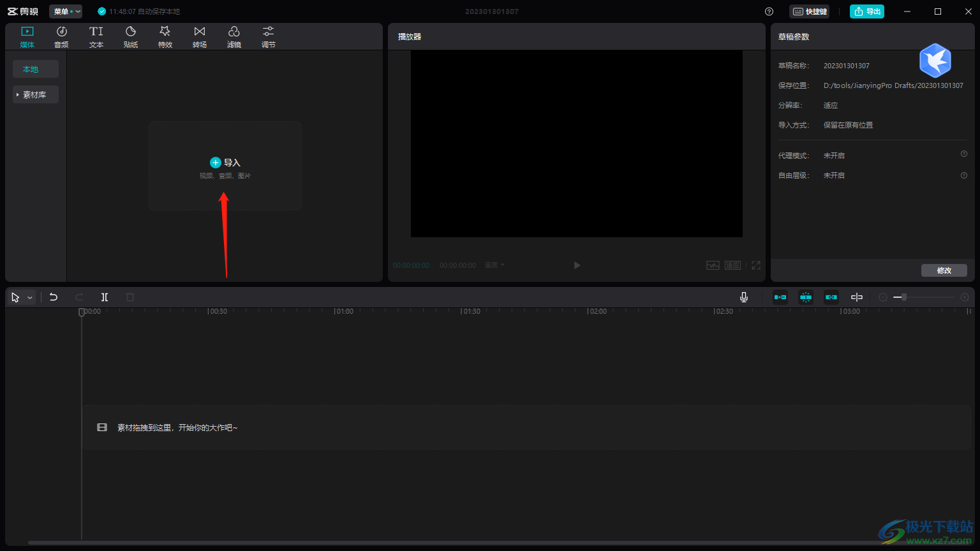Toggle the waveform scope icon in player
980x551 pixels.
[713, 265]
